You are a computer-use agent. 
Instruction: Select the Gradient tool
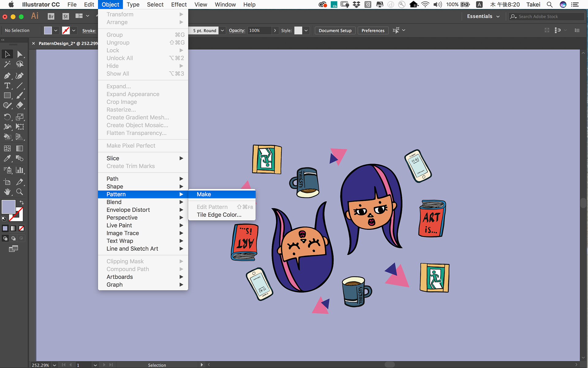[20, 148]
